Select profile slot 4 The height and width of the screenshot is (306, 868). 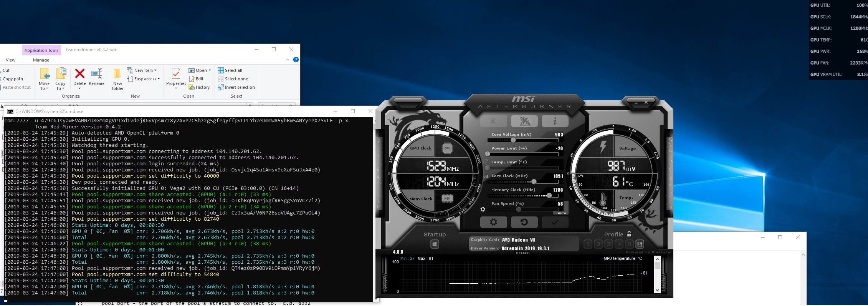point(619,244)
